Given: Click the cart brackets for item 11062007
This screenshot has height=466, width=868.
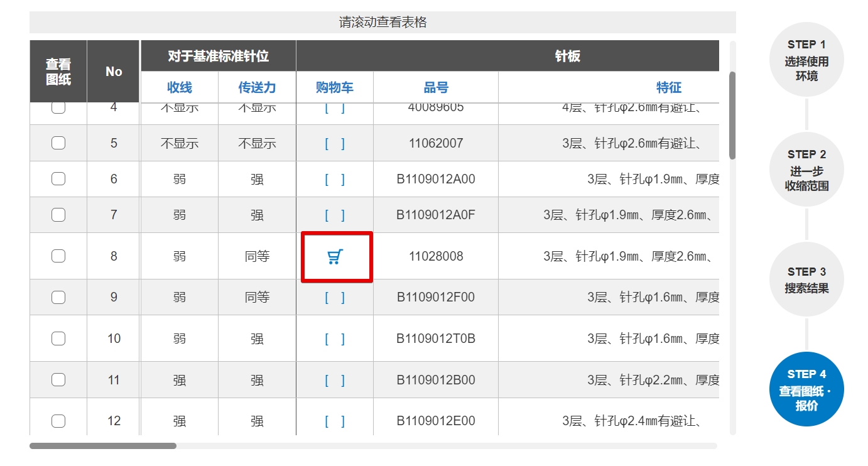Looking at the screenshot, I should point(335,144).
